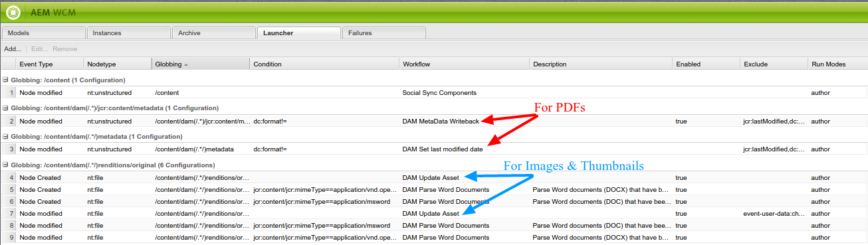This screenshot has width=868, height=245.
Task: Select the Social Sync Components row
Action: 433,93
